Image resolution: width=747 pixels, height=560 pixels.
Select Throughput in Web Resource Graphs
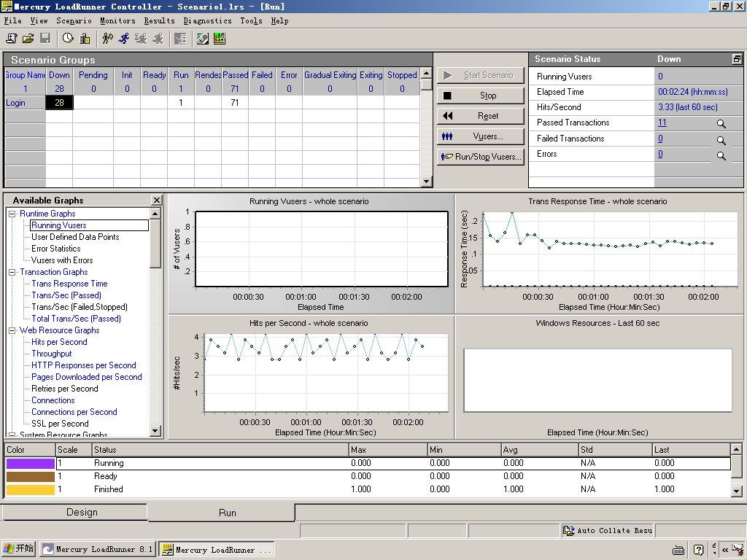[x=52, y=354]
